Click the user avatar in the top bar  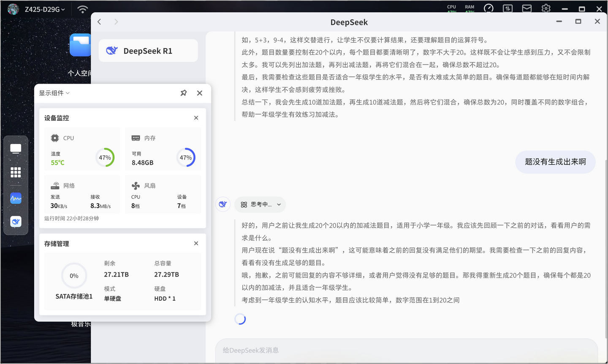[x=13, y=9]
